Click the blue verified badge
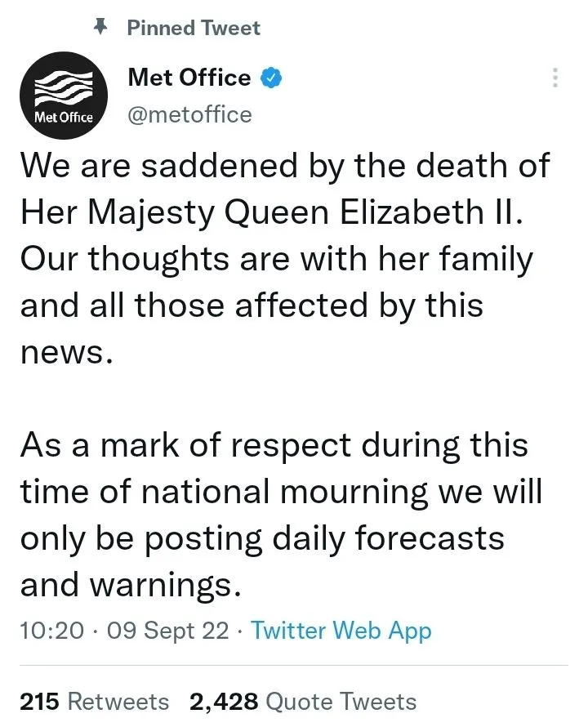588x727 pixels. point(272,78)
